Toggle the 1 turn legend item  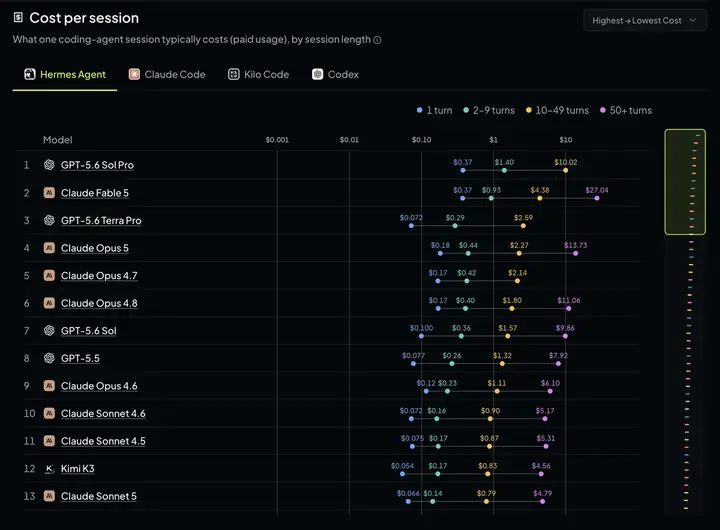click(434, 110)
